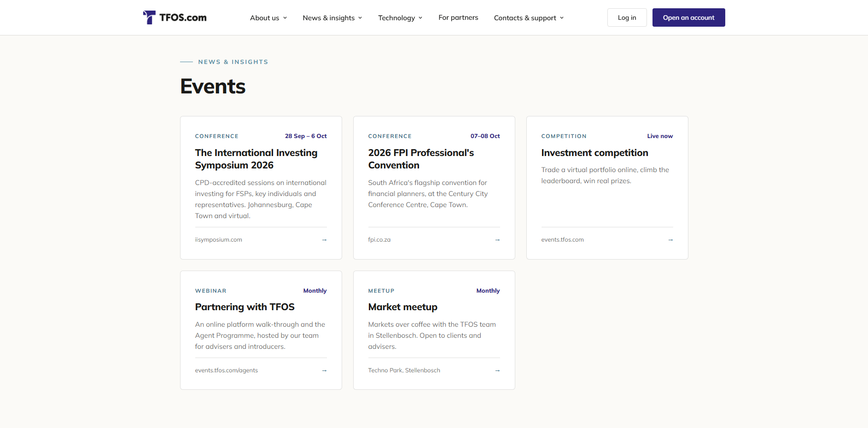
Task: Click the Open an account button
Action: coord(688,17)
